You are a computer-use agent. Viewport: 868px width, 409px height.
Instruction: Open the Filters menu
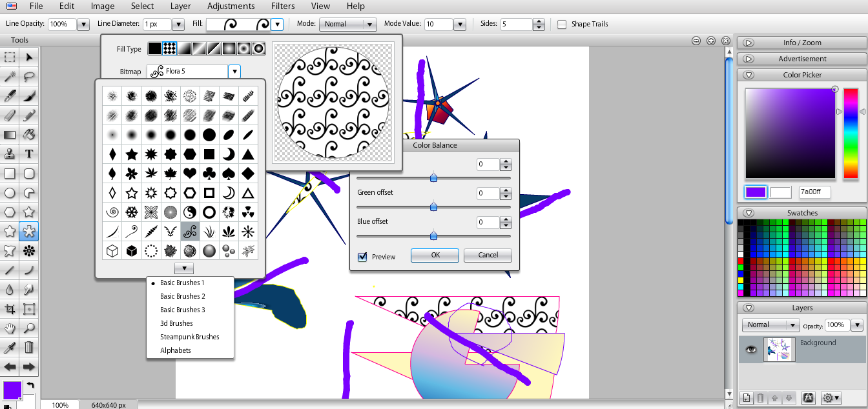point(283,6)
